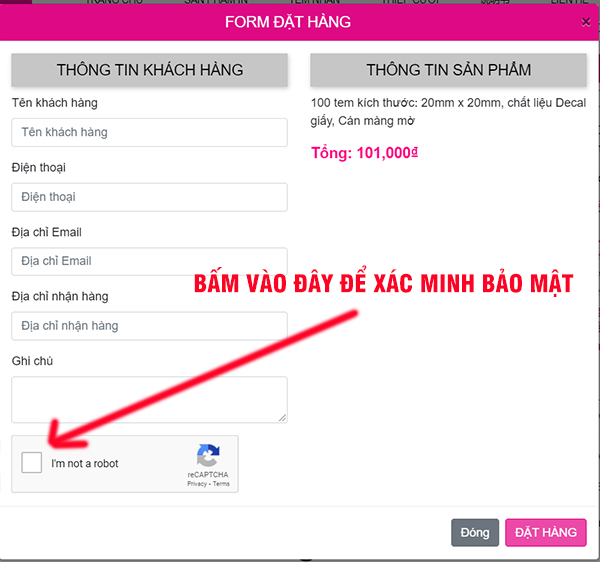Click the reCAPTCHA logo icon
Image resolution: width=600 pixels, height=562 pixels.
208,455
